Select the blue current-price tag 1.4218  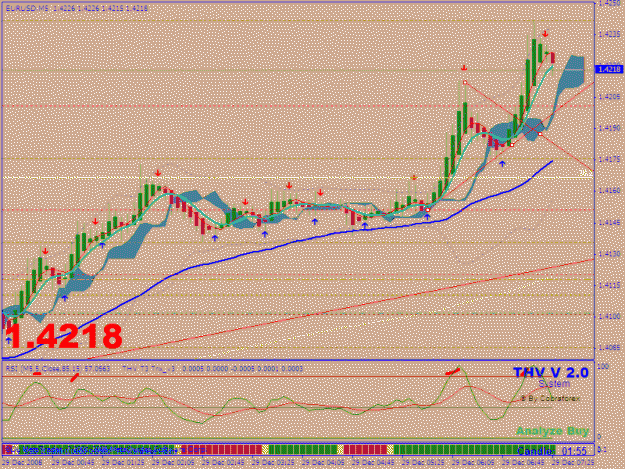coord(609,69)
